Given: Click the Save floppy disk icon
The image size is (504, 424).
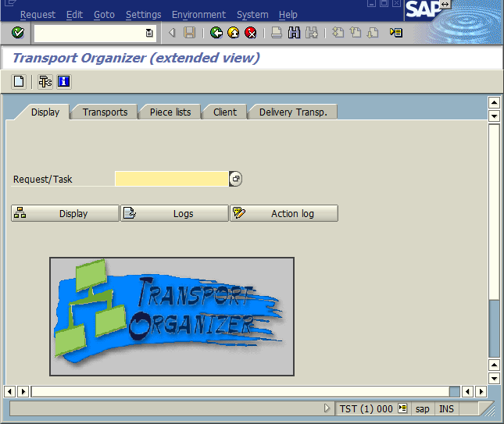Looking at the screenshot, I should (189, 33).
